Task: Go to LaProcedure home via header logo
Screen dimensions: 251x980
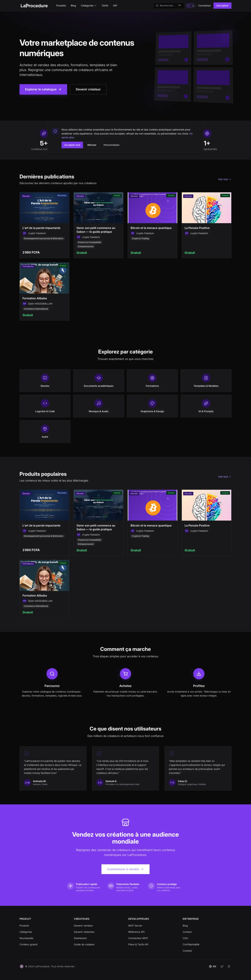Action: coord(34,6)
